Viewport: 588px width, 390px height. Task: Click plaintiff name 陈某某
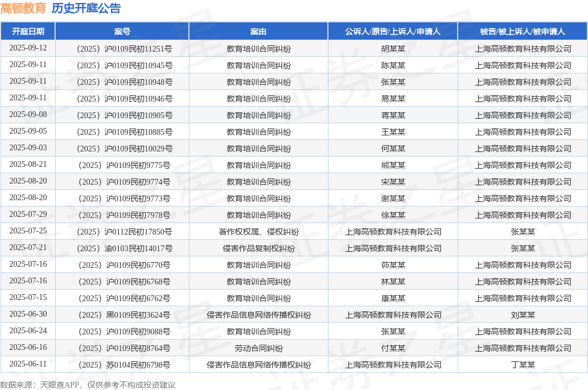(x=393, y=65)
